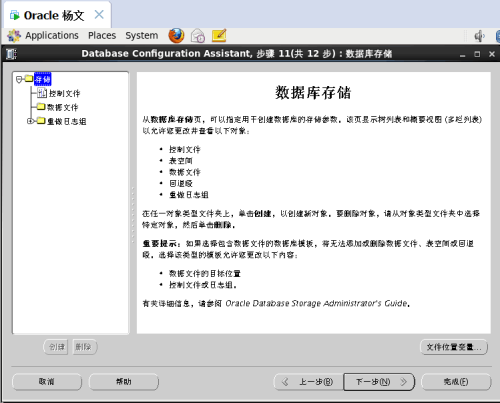
Task: Select 重做日志组 in the tree
Action: point(66,121)
